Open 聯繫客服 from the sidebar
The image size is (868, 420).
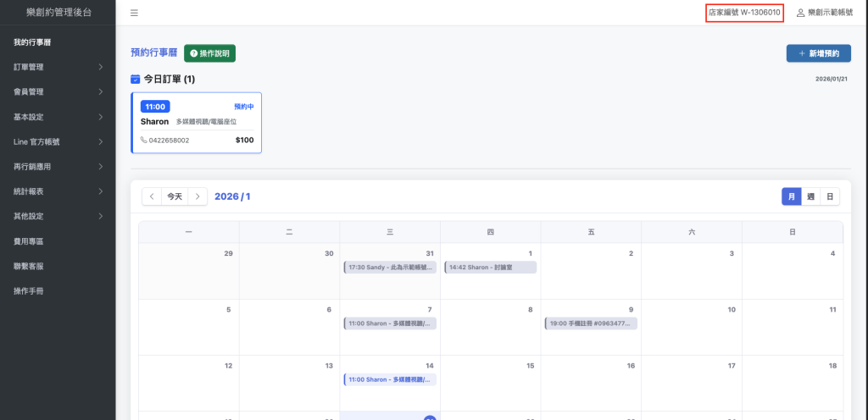coord(29,266)
